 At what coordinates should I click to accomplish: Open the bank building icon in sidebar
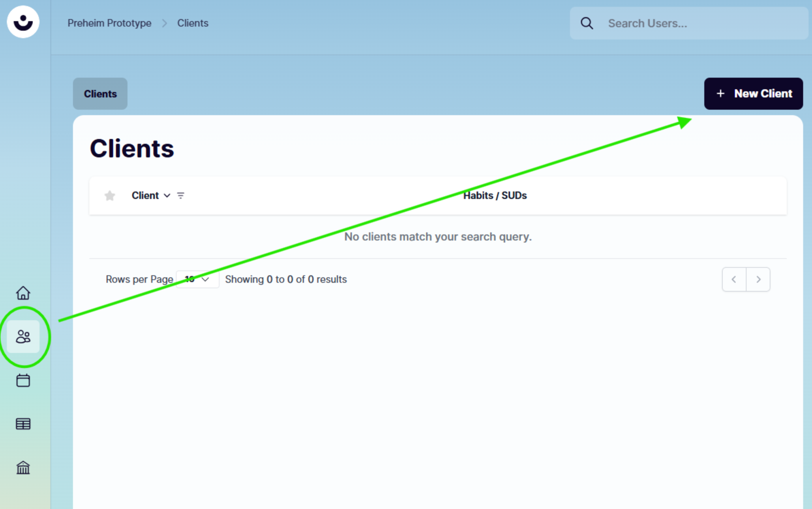click(x=23, y=467)
